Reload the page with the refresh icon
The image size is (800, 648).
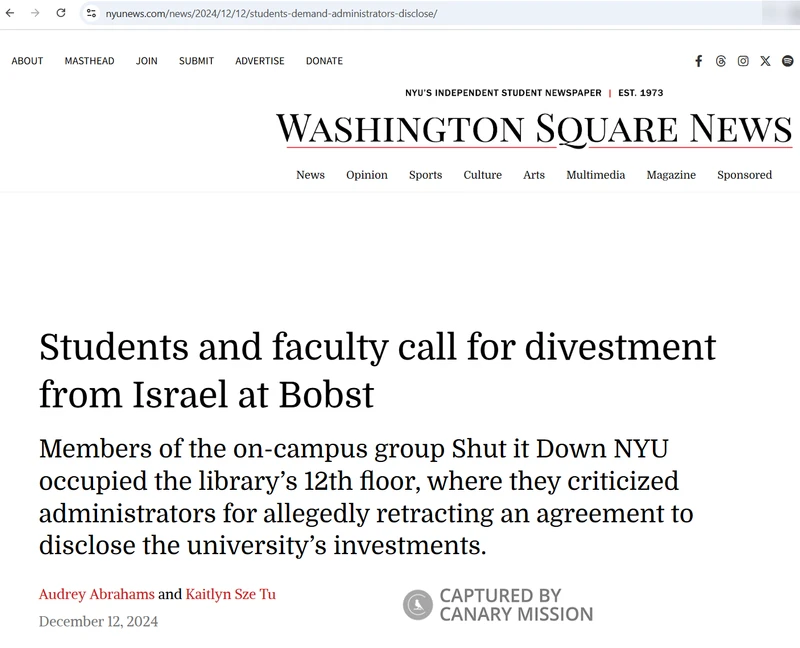pos(61,13)
